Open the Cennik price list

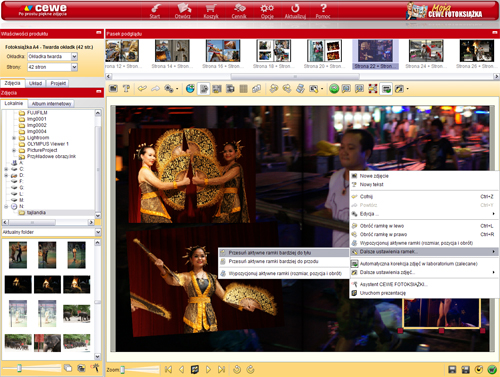(x=239, y=11)
